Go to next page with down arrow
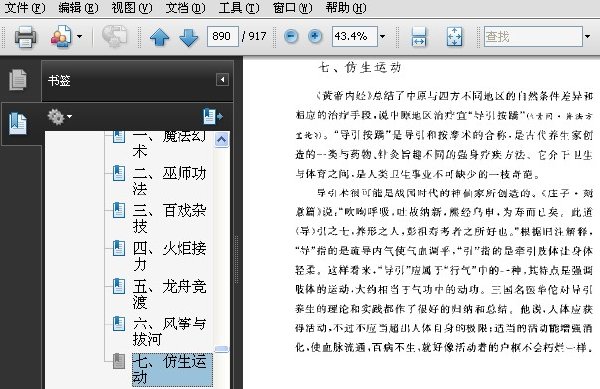600x389 pixels. click(189, 37)
